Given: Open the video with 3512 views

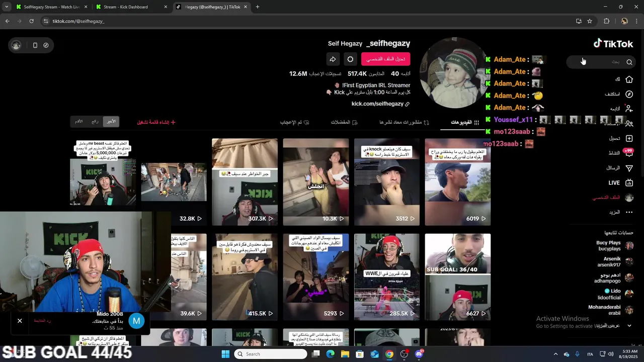Looking at the screenshot, I should (x=386, y=182).
